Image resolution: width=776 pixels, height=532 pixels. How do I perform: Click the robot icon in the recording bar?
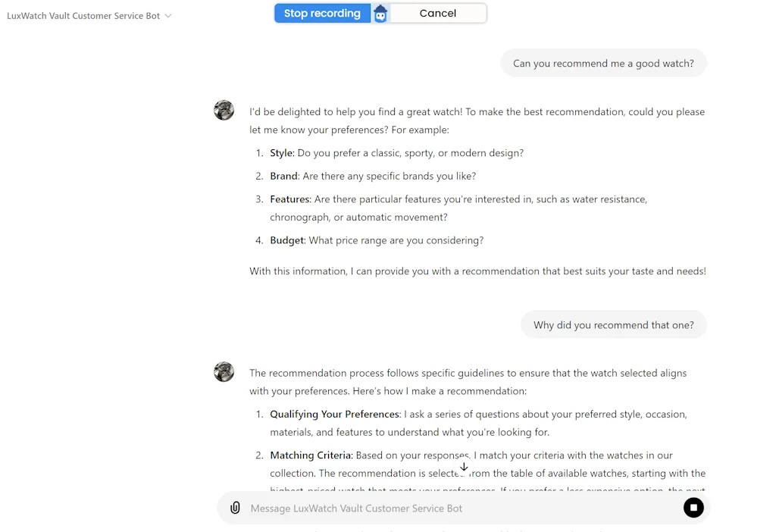380,13
